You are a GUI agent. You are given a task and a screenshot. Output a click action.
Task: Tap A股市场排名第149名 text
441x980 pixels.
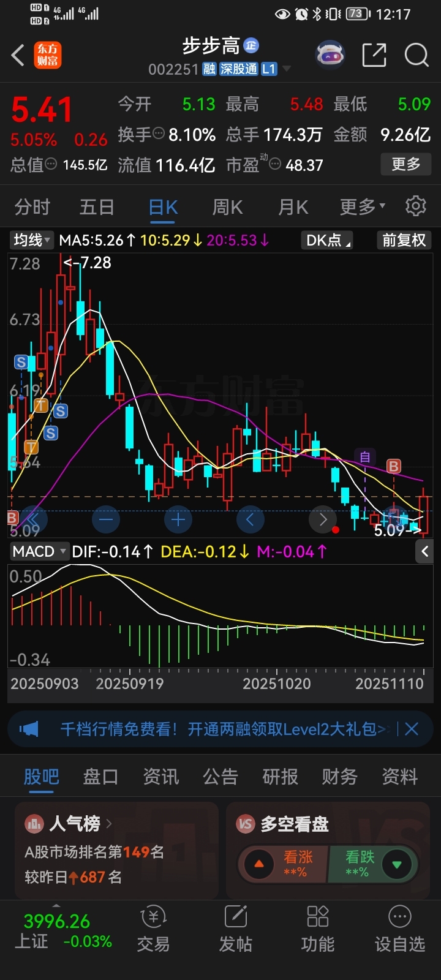pyautogui.click(x=94, y=851)
